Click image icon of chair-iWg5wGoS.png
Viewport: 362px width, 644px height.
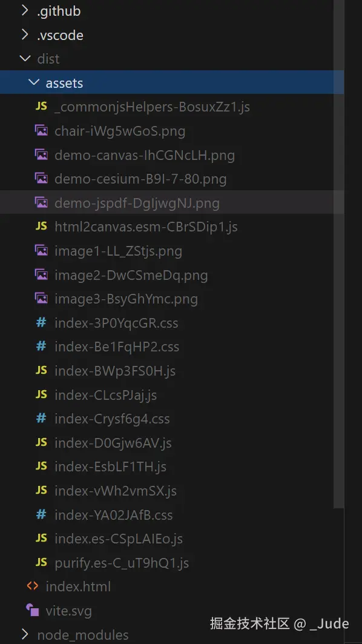(x=41, y=131)
